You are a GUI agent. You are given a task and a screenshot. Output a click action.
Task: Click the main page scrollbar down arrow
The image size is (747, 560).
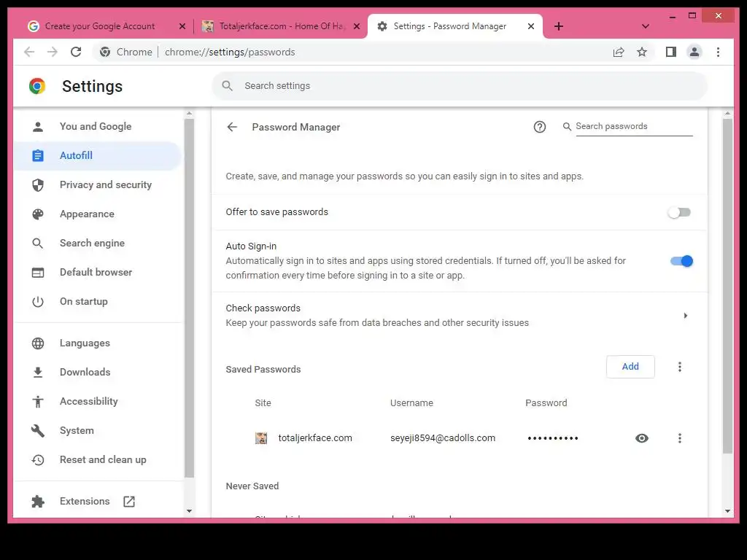(727, 511)
